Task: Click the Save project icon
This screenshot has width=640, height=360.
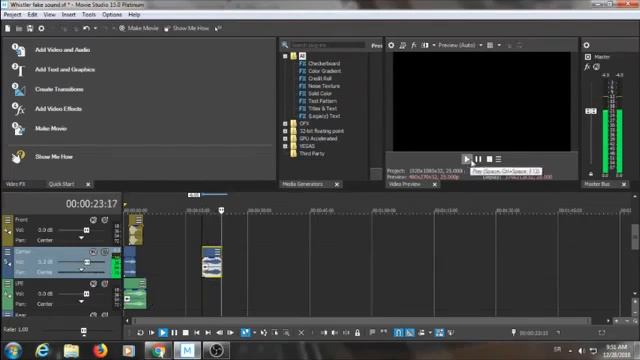Action: pos(30,29)
